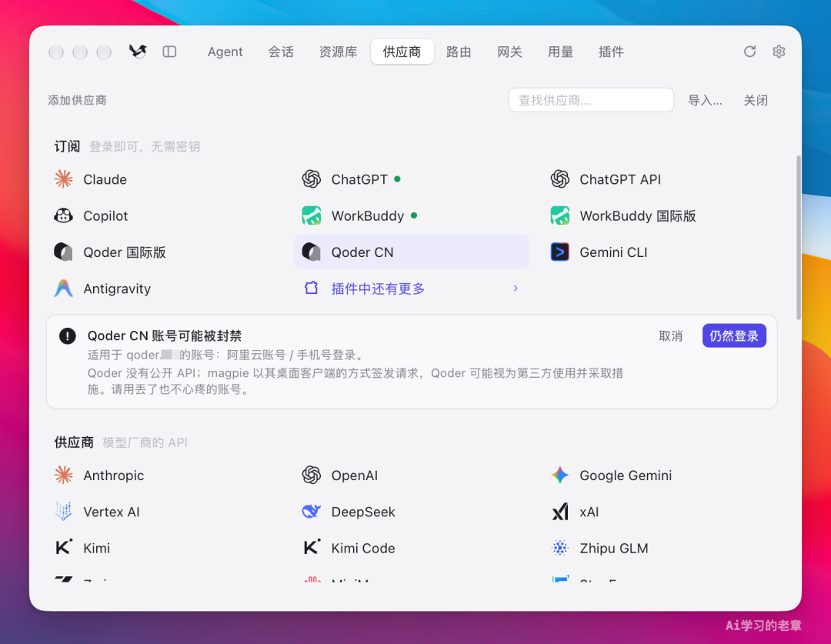Choose the Zhipu GLM label
The height and width of the screenshot is (644, 831).
614,548
